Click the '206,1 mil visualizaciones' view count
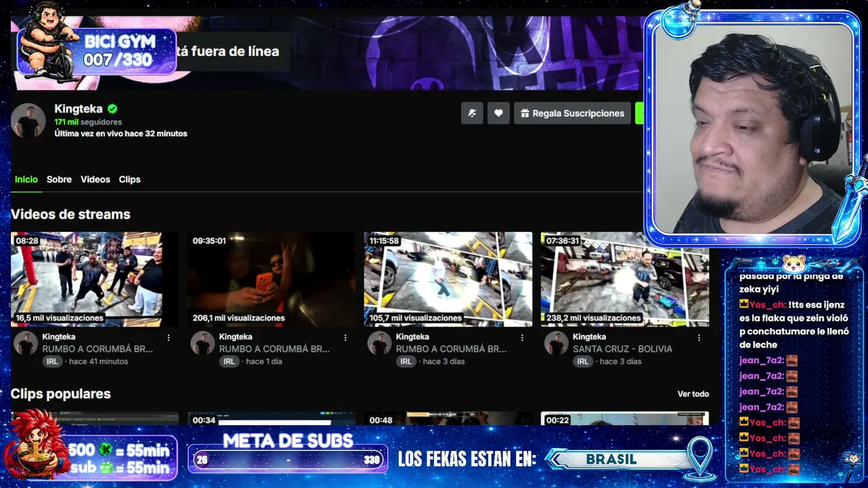 (x=238, y=318)
